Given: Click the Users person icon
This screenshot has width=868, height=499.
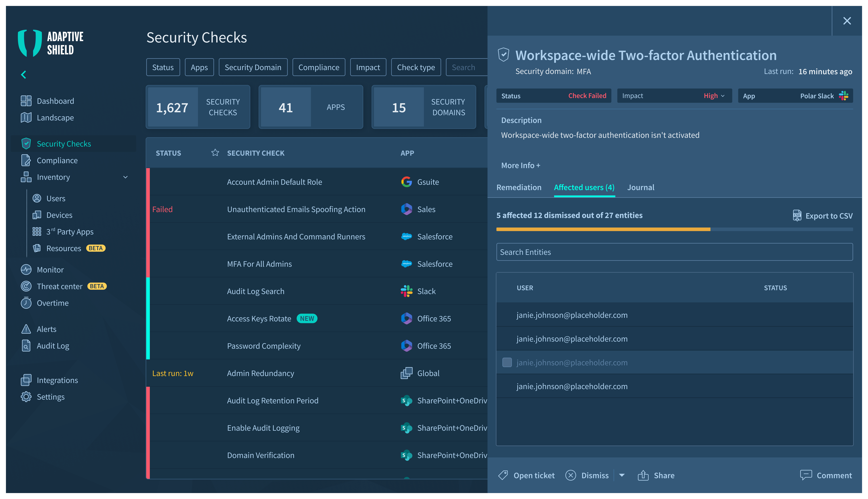Looking at the screenshot, I should coord(37,198).
